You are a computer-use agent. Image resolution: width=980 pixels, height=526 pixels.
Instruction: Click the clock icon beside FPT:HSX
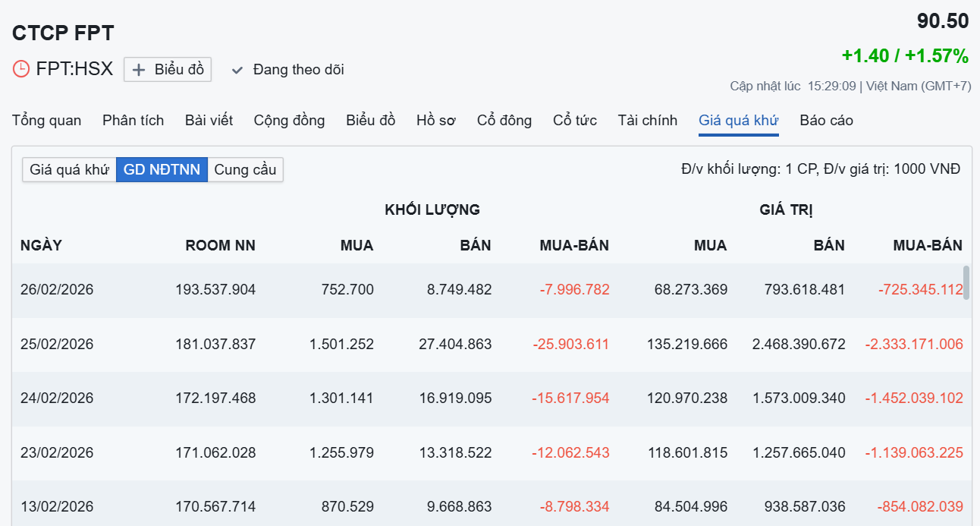coord(21,69)
